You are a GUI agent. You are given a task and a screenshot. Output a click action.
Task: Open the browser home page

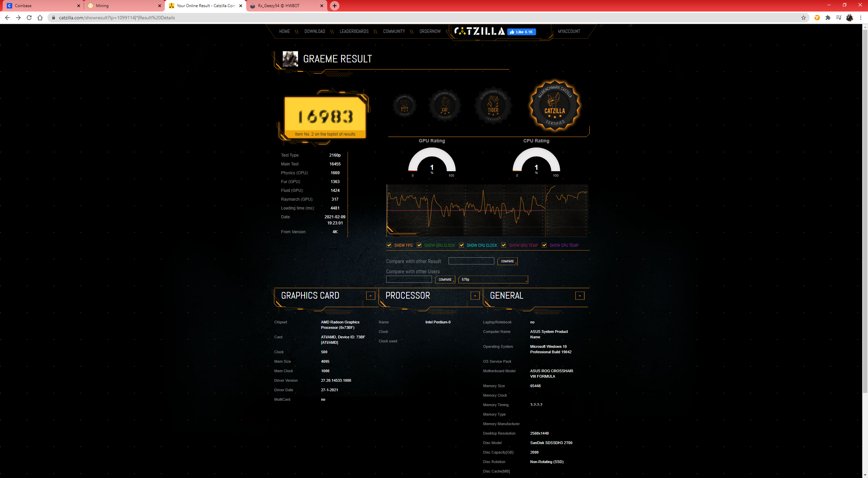[x=40, y=18]
